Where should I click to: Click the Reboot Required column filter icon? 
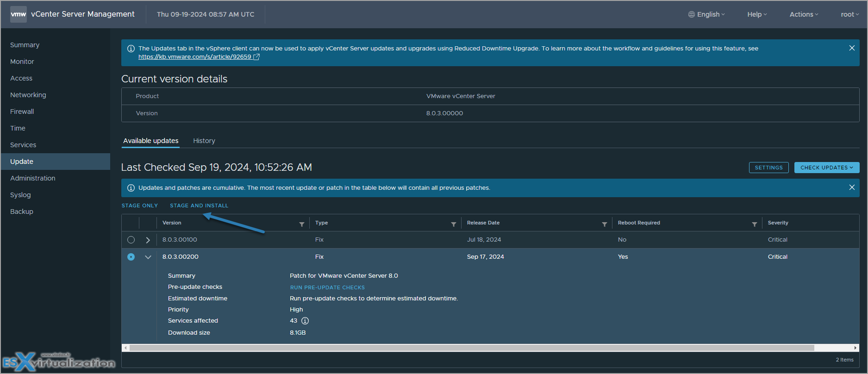point(755,224)
